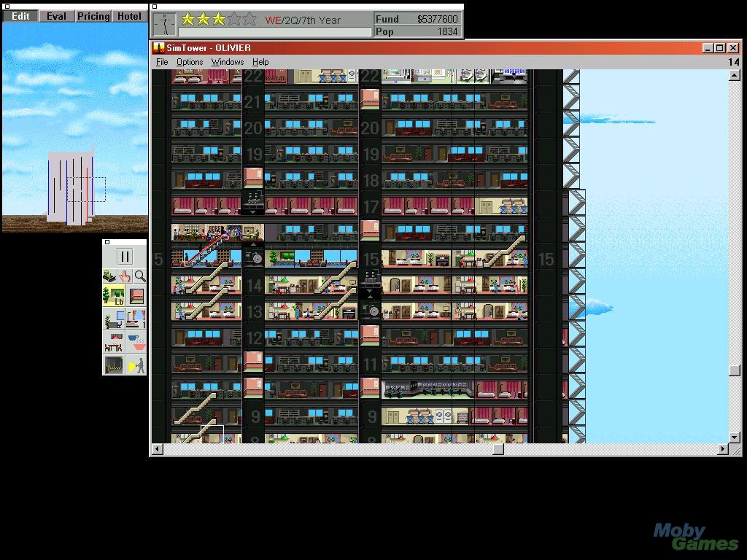747x560 pixels.
Task: Maximize the SimTower window
Action: point(720,47)
